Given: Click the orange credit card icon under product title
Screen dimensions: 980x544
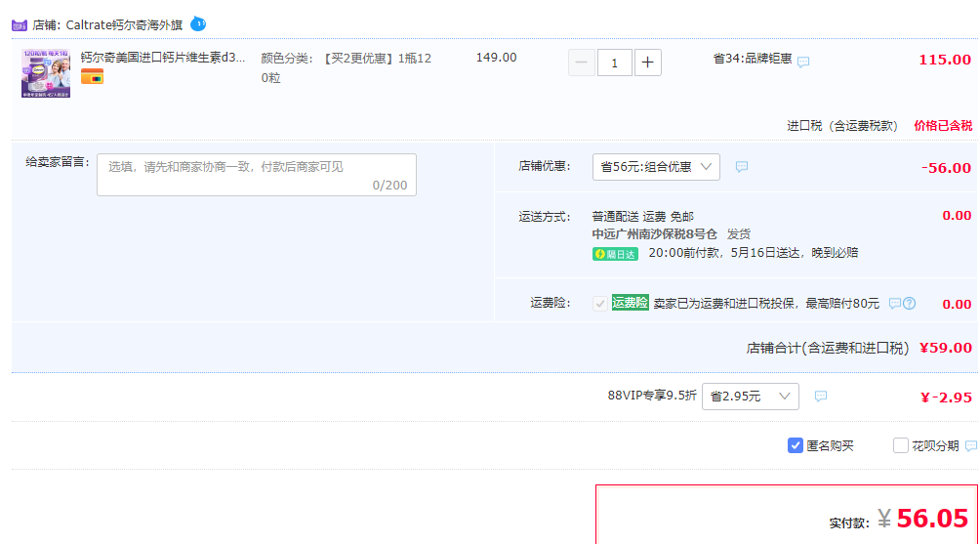Looking at the screenshot, I should coord(92,77).
